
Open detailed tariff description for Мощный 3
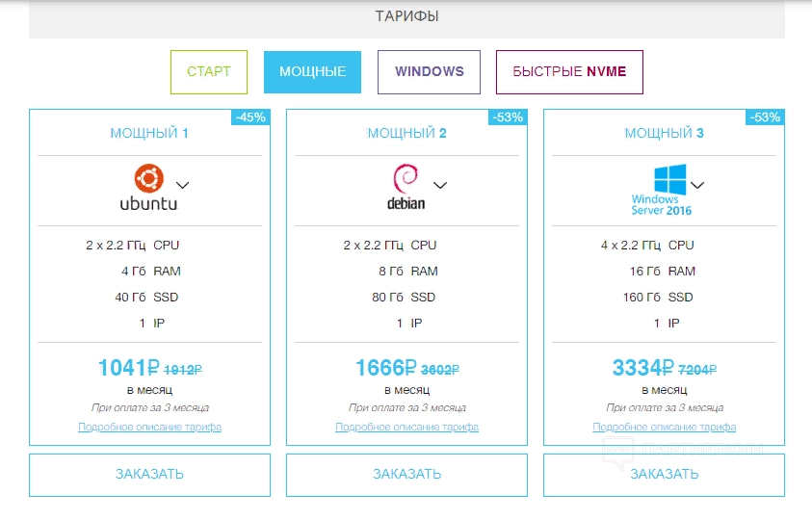point(664,428)
